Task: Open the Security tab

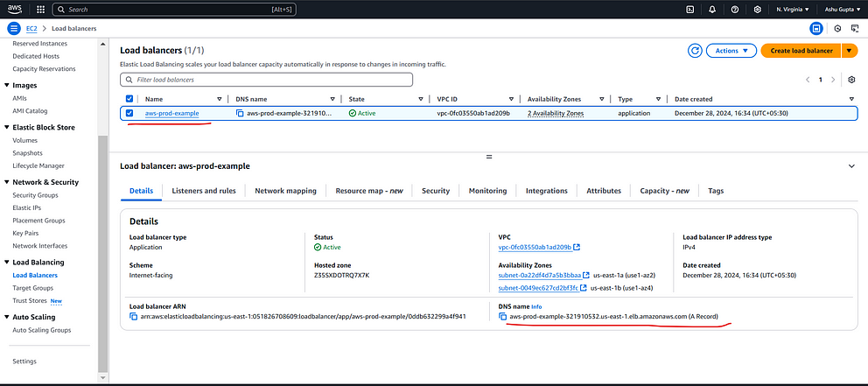Action: (436, 191)
